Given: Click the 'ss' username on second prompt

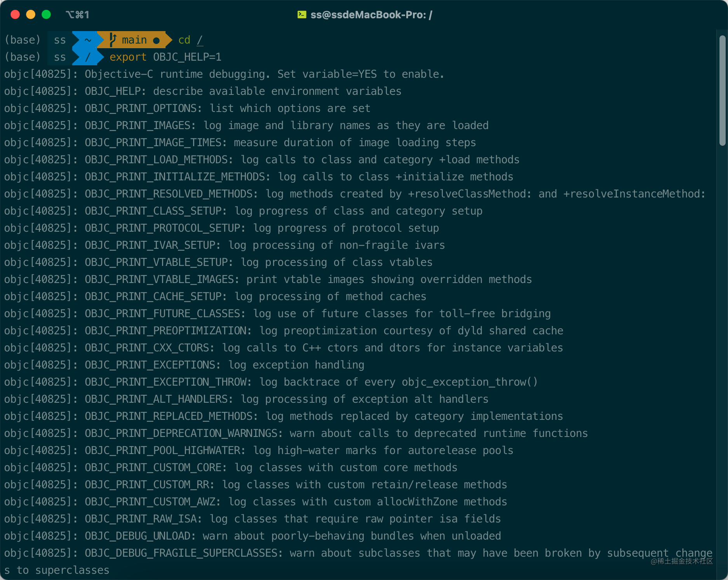Looking at the screenshot, I should [x=60, y=57].
